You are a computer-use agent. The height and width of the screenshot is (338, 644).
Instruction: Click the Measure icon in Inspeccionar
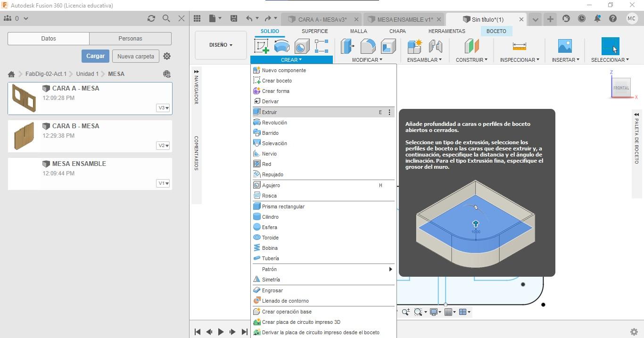(x=519, y=46)
